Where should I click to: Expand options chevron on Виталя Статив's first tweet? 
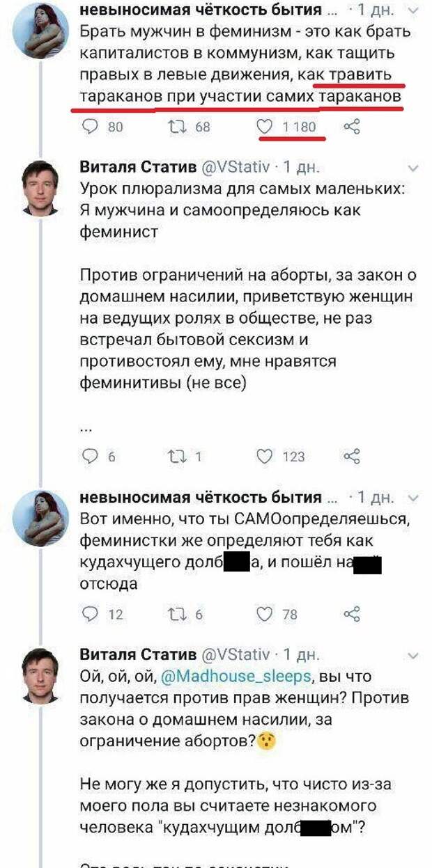point(415,169)
